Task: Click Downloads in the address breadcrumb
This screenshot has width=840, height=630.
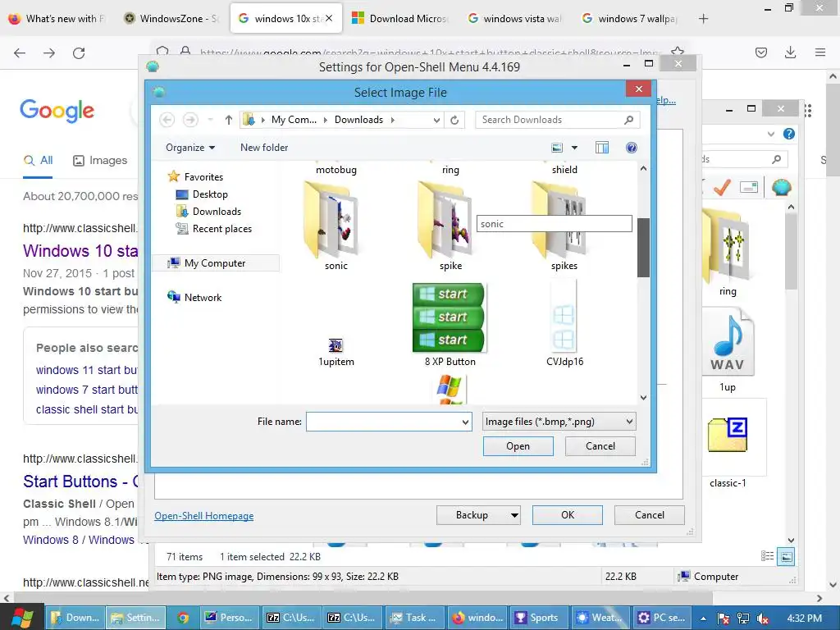Action: 358,120
